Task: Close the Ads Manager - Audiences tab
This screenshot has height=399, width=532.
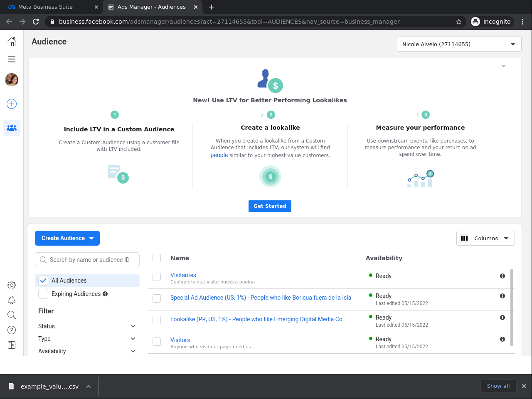Action: (x=195, y=7)
